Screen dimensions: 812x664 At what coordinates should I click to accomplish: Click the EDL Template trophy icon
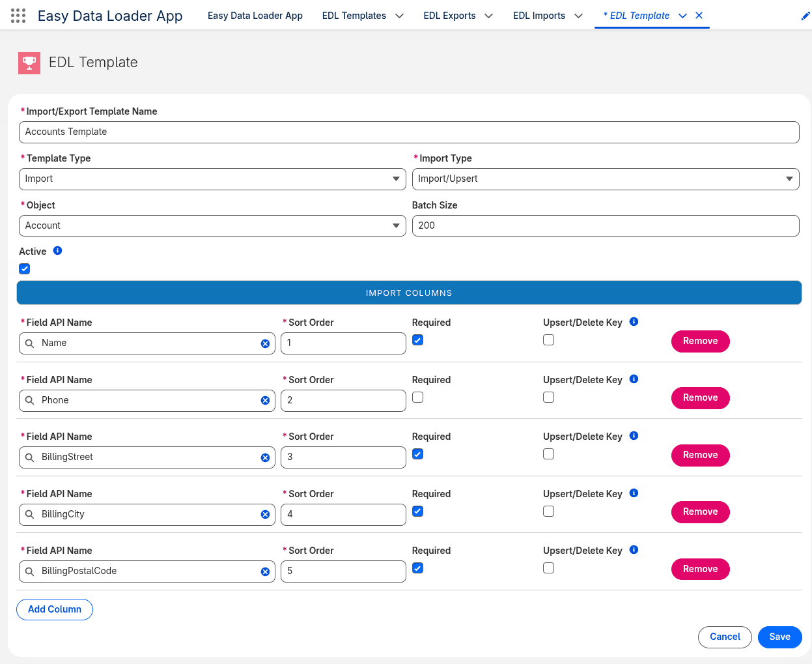click(x=29, y=63)
